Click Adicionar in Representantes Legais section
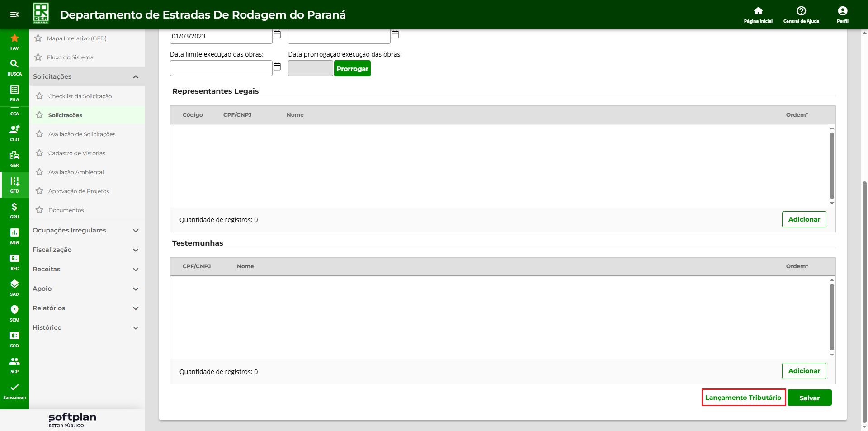Viewport: 868px width, 431px height. pos(804,219)
